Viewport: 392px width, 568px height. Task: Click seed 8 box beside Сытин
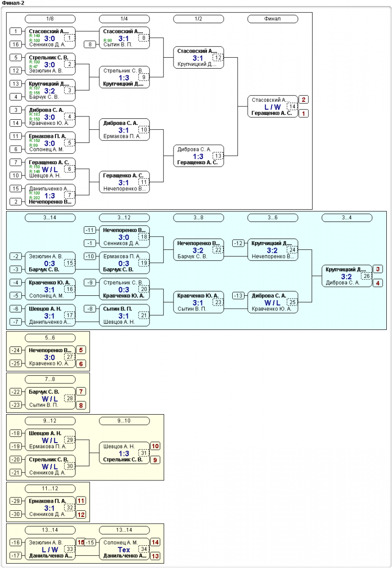[90, 44]
